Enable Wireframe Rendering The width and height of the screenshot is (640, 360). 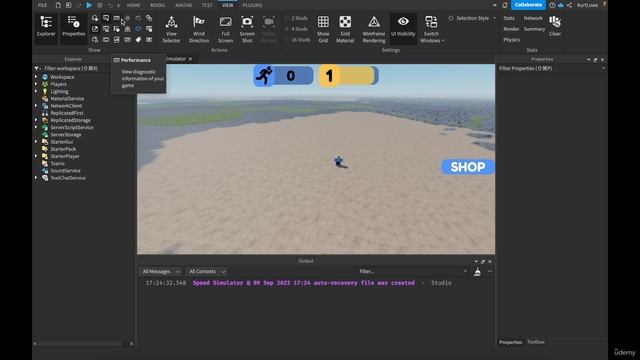coord(374,29)
